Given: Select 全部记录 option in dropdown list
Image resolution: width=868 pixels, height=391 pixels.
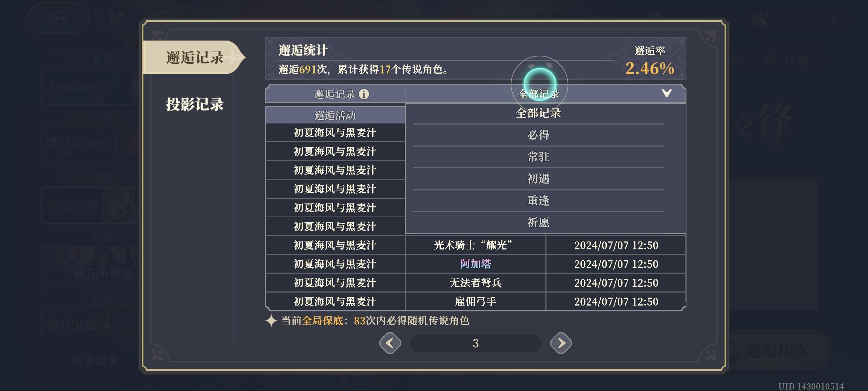Looking at the screenshot, I should coord(538,113).
